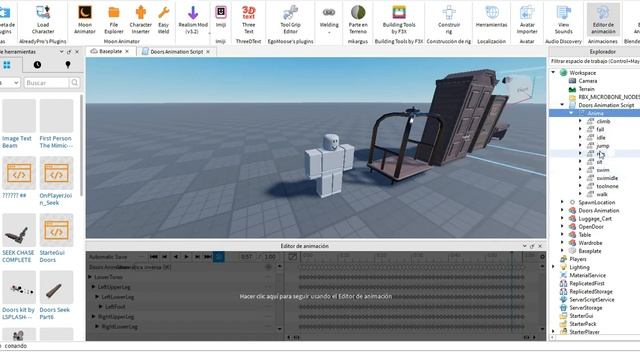
Task: Expand the walk animation item
Action: (580, 194)
